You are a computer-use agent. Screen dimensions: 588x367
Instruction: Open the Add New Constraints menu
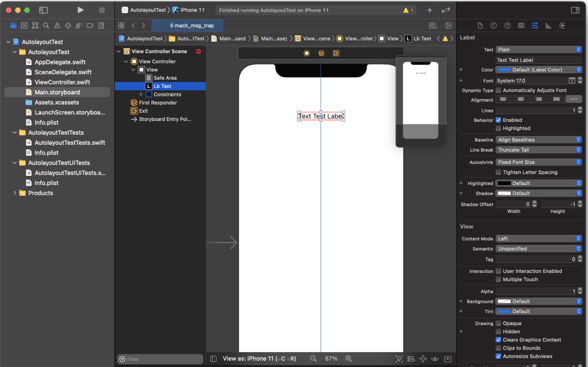pos(423,359)
